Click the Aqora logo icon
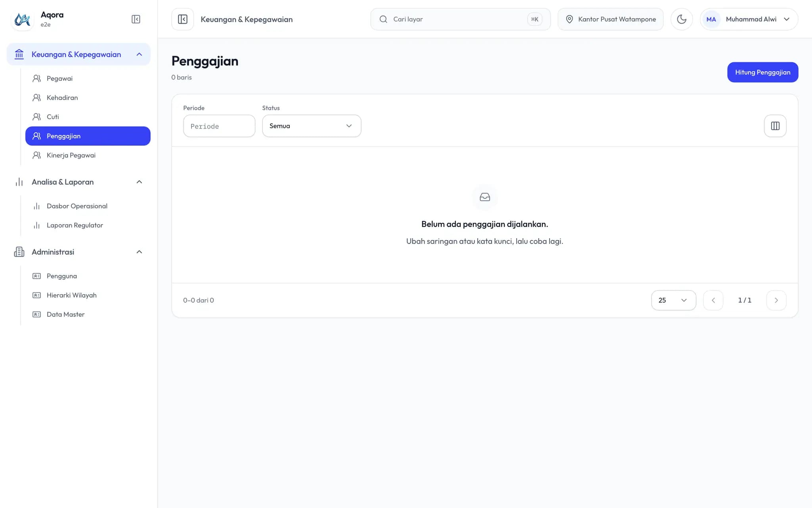This screenshot has width=812, height=508. [22, 19]
